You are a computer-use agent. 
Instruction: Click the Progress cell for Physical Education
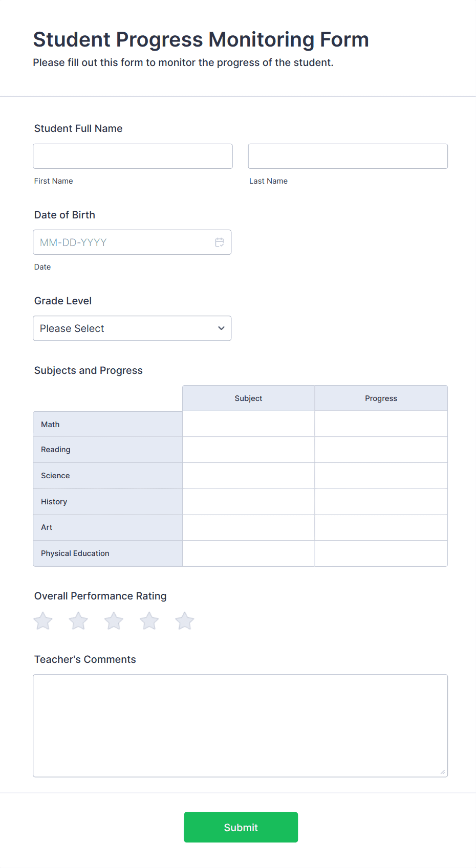(381, 553)
